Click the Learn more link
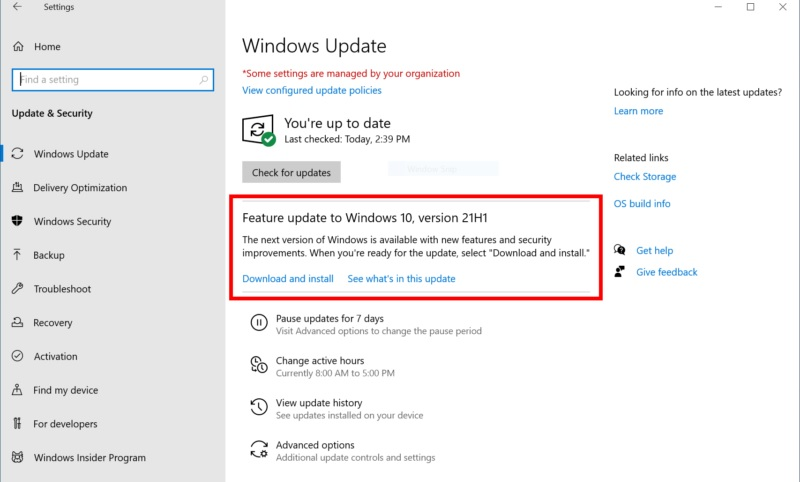800x482 pixels. 638,111
